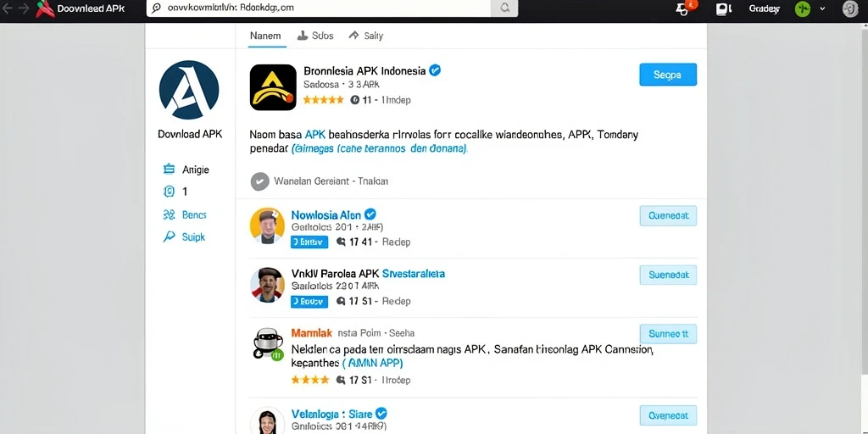
Task: Open the large Download APK circular logo
Action: 189,90
